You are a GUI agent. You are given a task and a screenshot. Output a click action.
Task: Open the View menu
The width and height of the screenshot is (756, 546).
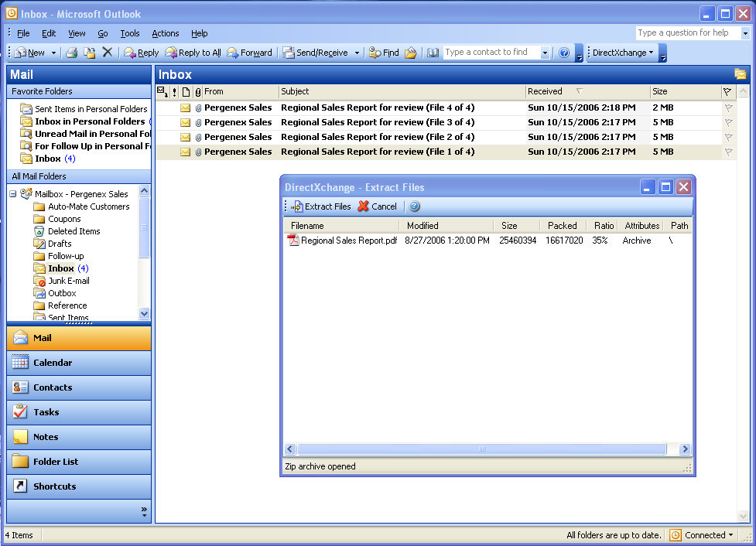click(x=77, y=33)
